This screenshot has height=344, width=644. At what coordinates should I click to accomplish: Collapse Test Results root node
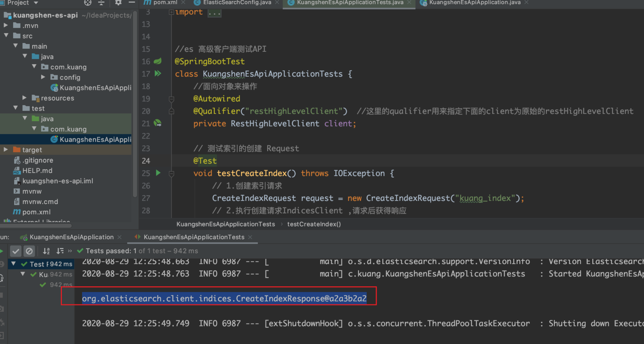(13, 264)
